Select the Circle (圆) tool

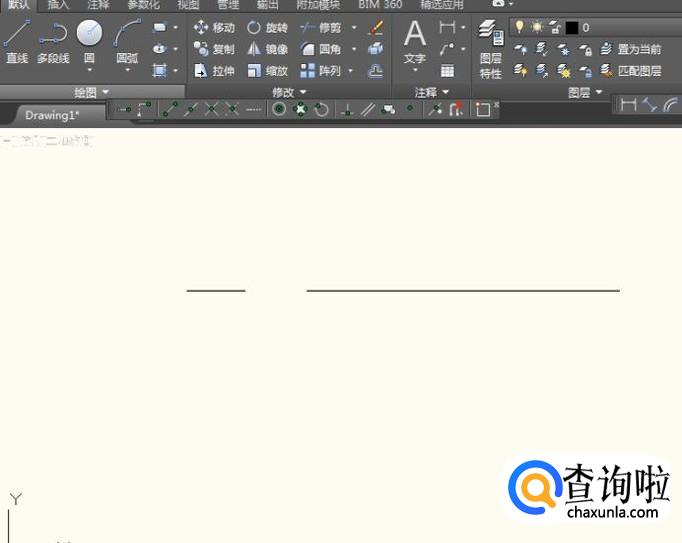[x=89, y=41]
